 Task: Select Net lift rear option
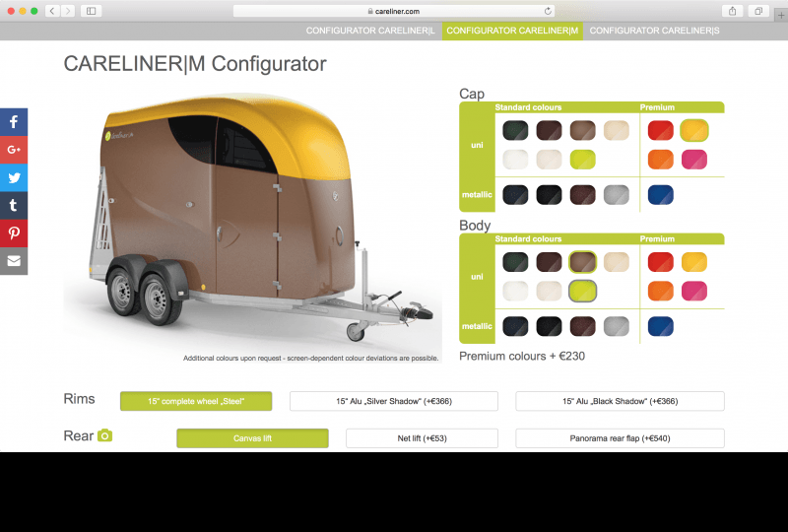click(x=423, y=438)
